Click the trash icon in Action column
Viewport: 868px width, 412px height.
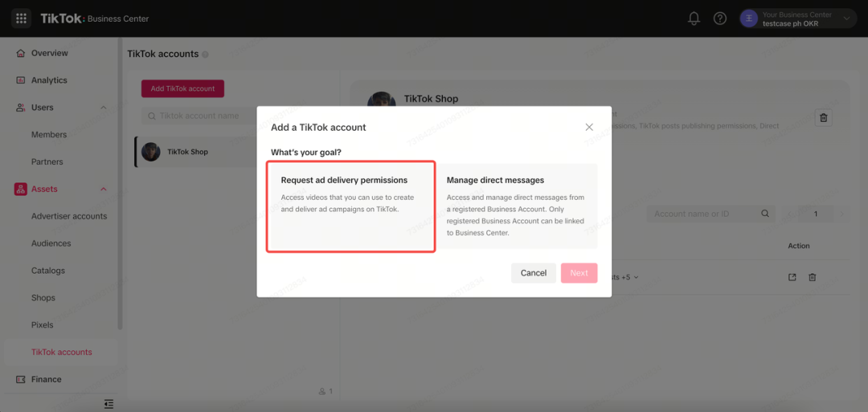coord(812,277)
